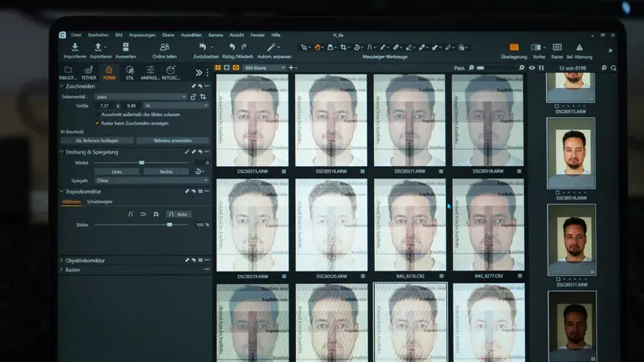
Task: Open the Auswerten culling tool
Action: point(126,47)
